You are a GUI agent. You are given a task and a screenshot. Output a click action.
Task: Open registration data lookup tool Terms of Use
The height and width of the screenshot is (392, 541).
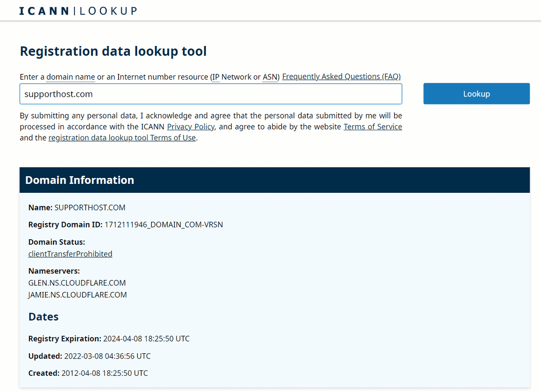(122, 138)
